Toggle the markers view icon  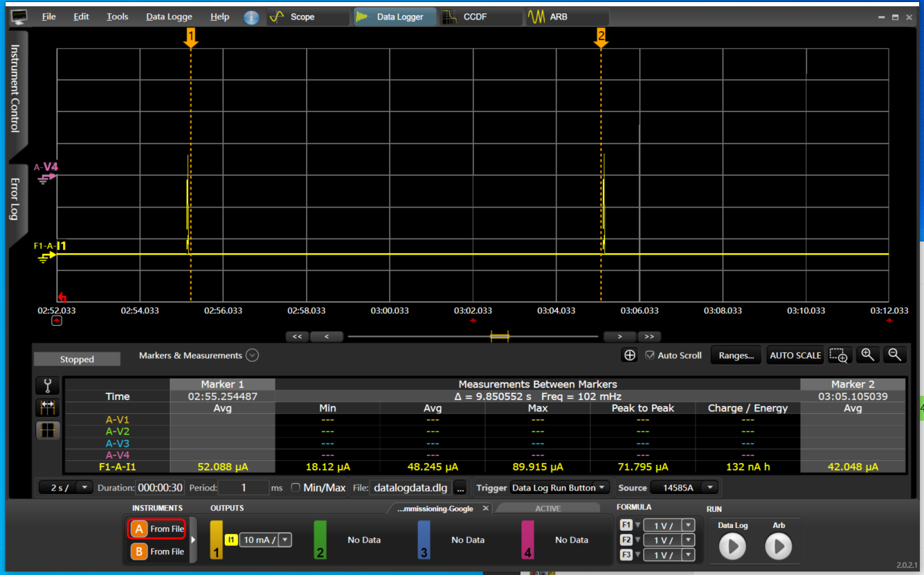pyautogui.click(x=48, y=408)
